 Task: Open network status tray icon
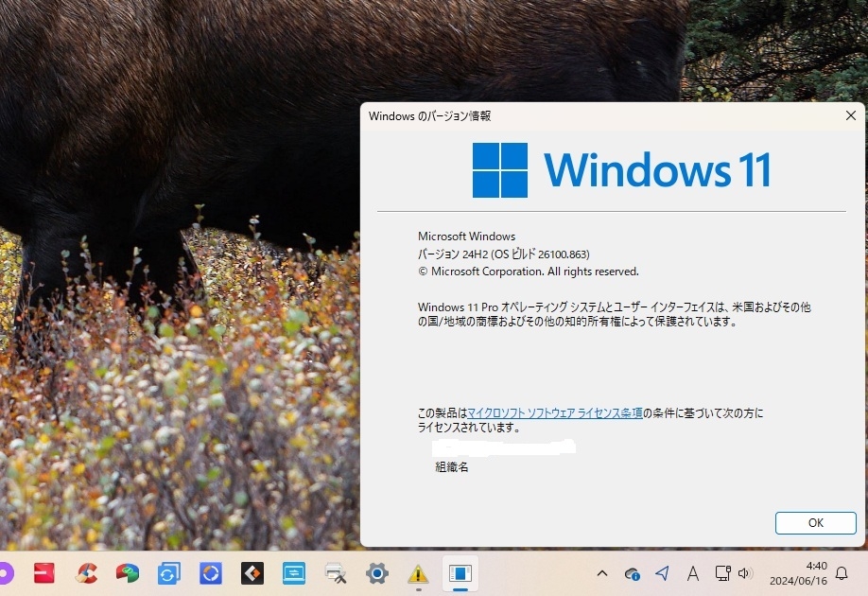(722, 573)
